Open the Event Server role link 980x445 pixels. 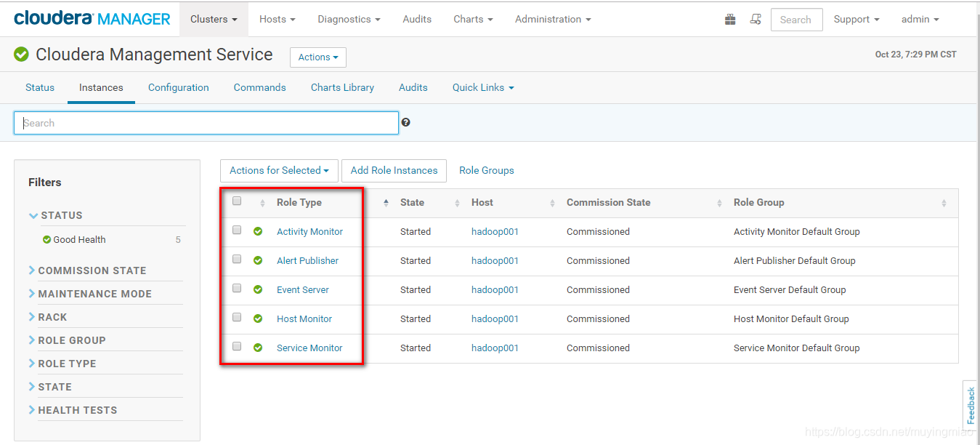pos(303,289)
